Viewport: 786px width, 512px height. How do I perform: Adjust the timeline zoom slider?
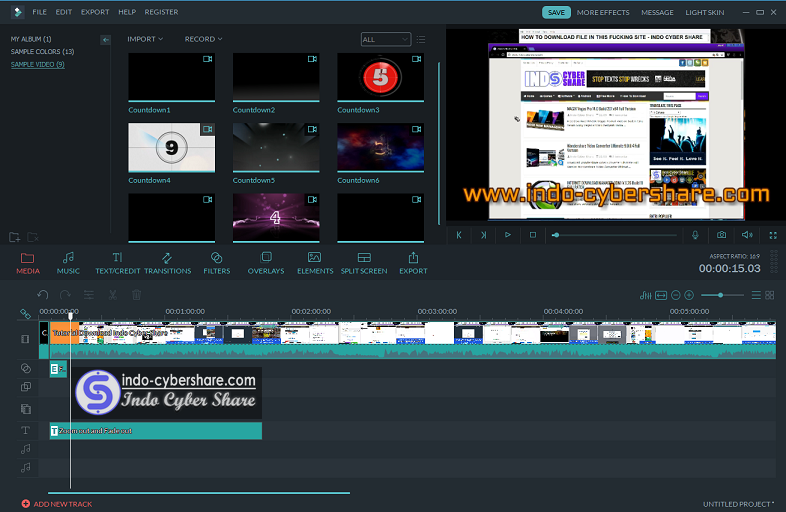tap(722, 295)
